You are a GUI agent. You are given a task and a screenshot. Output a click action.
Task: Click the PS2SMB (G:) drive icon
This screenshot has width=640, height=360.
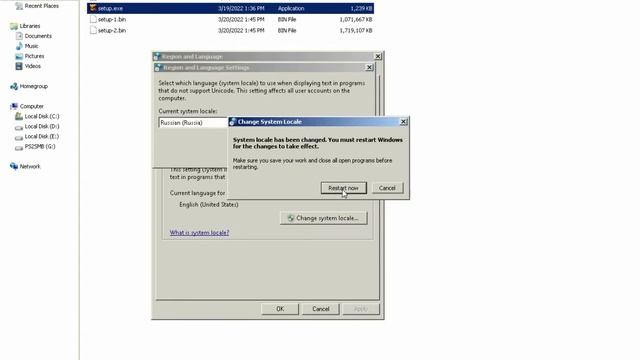19,147
